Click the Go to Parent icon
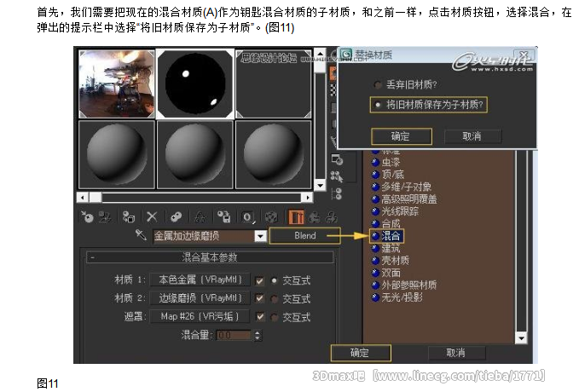 [x=315, y=217]
